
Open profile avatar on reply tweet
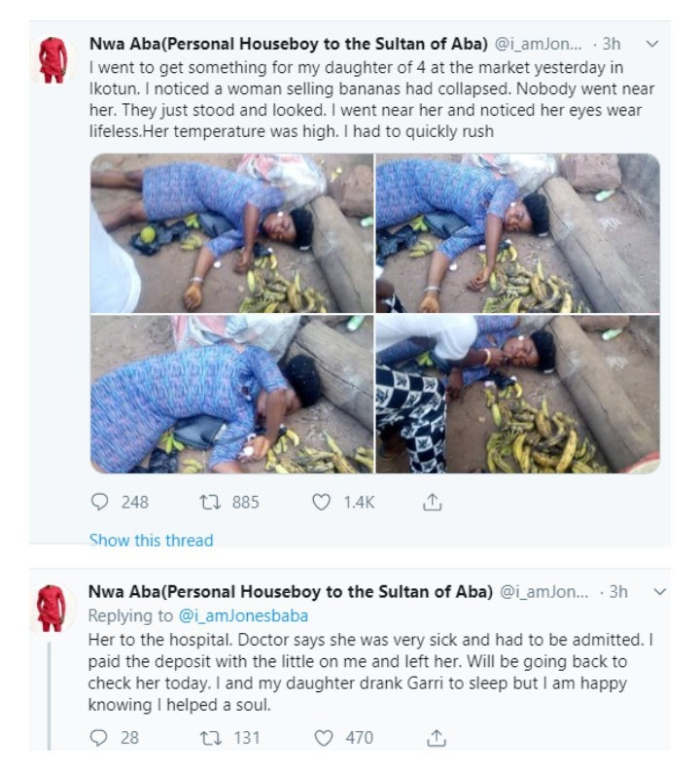[x=52, y=609]
